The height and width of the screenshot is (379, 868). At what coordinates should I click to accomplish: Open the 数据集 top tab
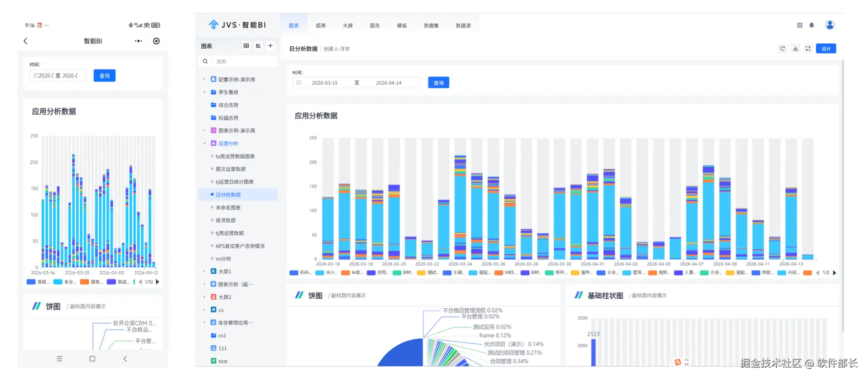(431, 26)
